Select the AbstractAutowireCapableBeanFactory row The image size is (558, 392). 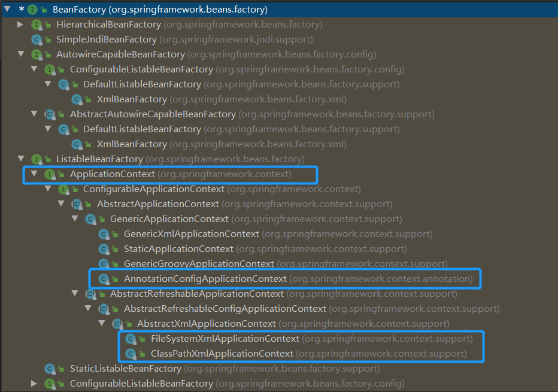tap(252, 114)
